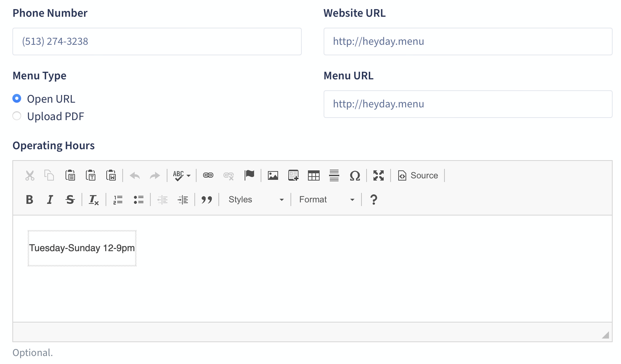Click the Decrease Indent icon
Image resolution: width=621 pixels, height=364 pixels.
click(x=162, y=199)
